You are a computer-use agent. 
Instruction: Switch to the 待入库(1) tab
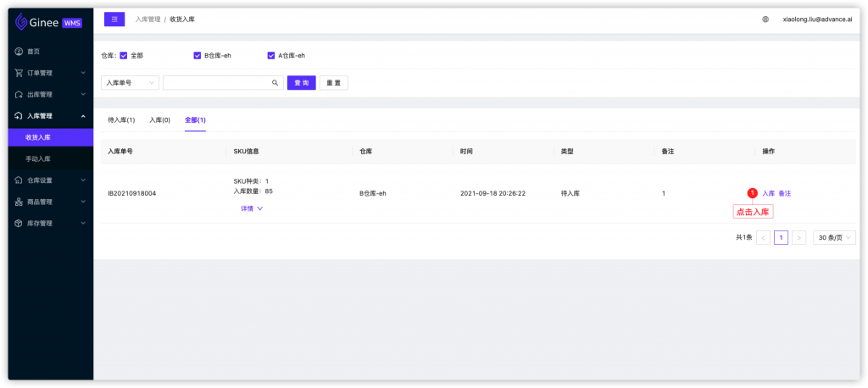[121, 120]
